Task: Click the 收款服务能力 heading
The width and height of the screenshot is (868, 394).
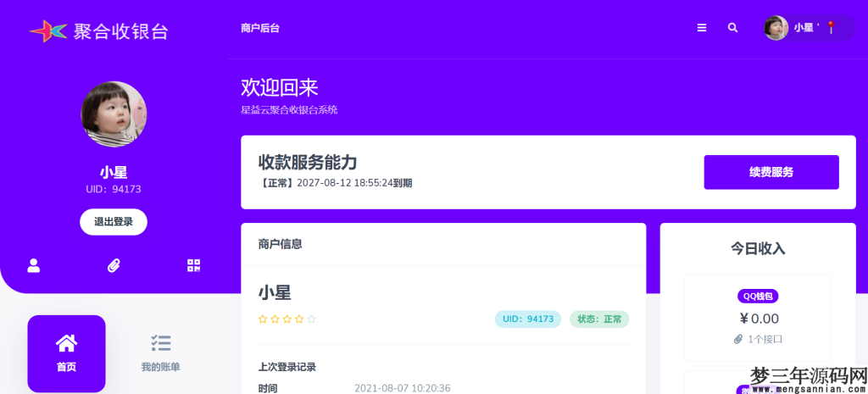Action: click(x=307, y=163)
